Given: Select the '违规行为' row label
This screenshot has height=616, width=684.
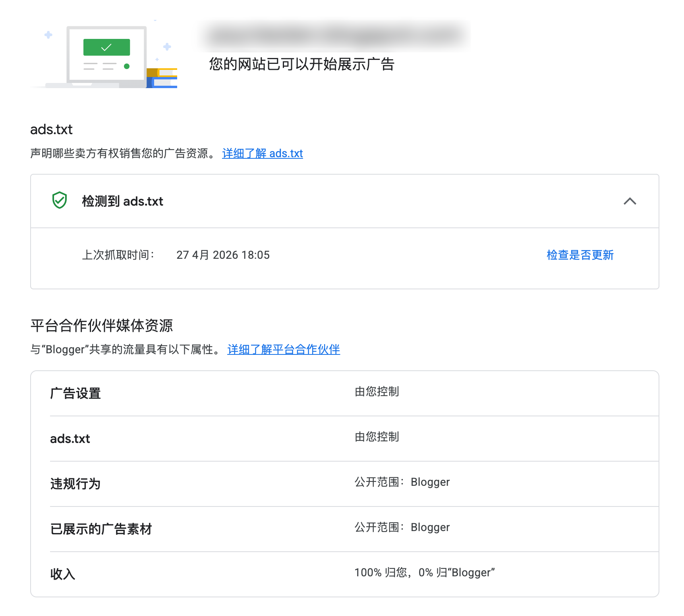Looking at the screenshot, I should click(75, 484).
